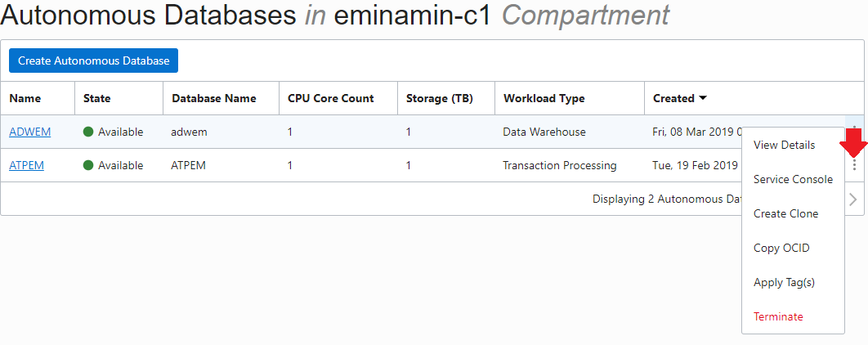The width and height of the screenshot is (868, 345).
Task: Click the three-dot actions icon for ATPEM
Action: tap(854, 165)
